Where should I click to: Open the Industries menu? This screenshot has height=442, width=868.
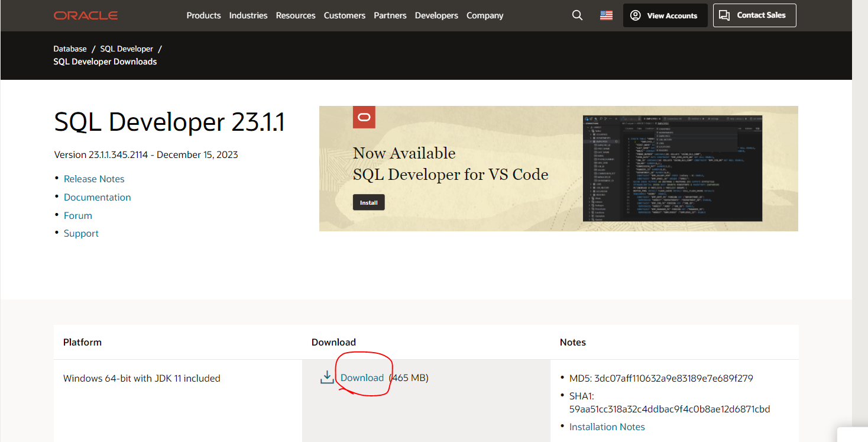[x=248, y=15]
